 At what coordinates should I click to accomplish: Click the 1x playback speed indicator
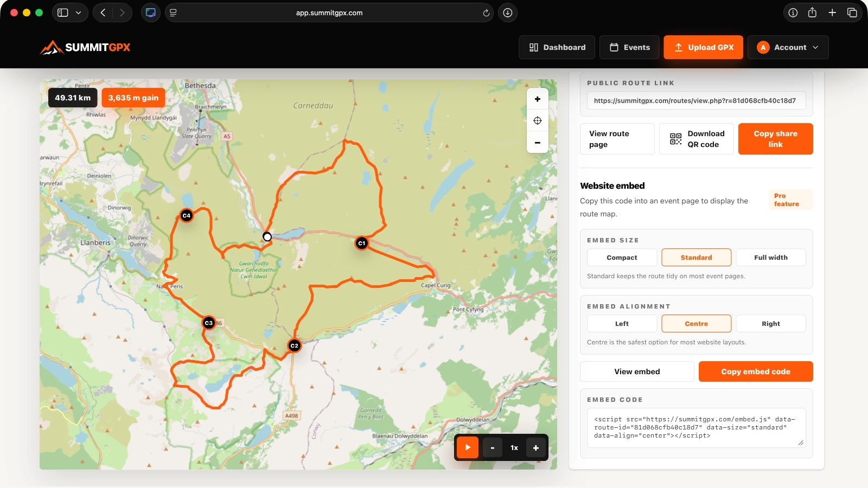tap(514, 448)
